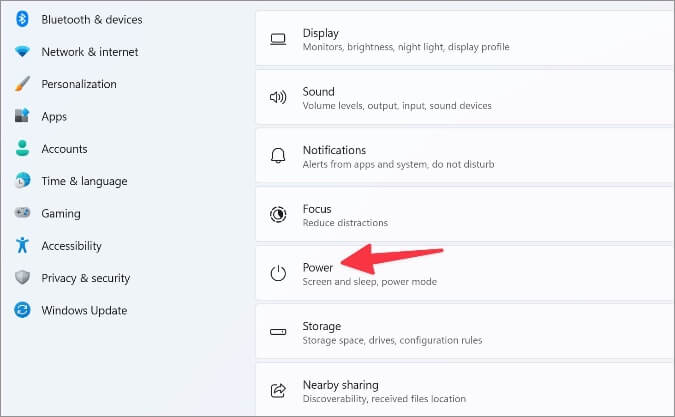Click the Accessibility figure icon
The image size is (675, 417).
[22, 245]
